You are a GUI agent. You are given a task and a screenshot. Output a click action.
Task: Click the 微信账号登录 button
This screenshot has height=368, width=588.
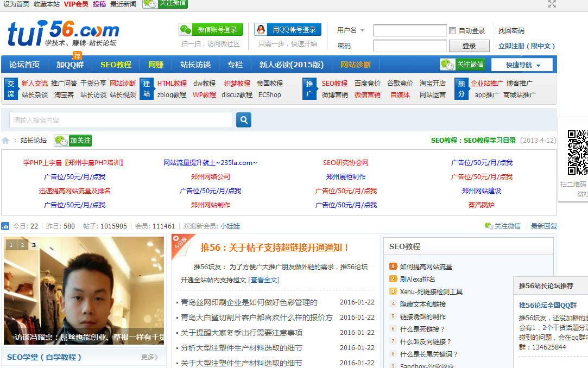tap(211, 29)
